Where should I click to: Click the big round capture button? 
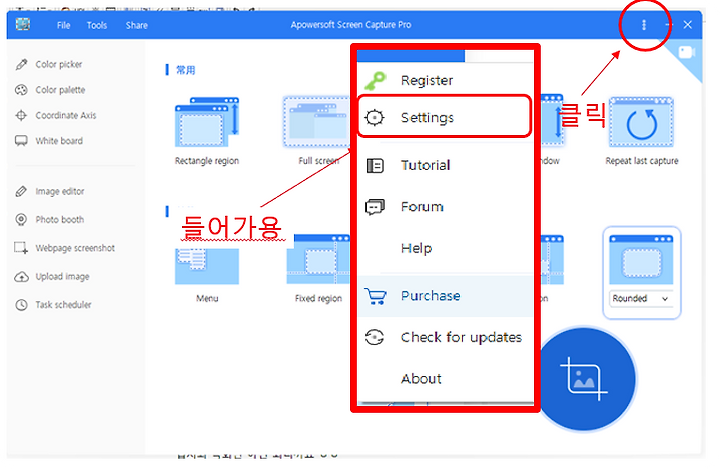(585, 379)
